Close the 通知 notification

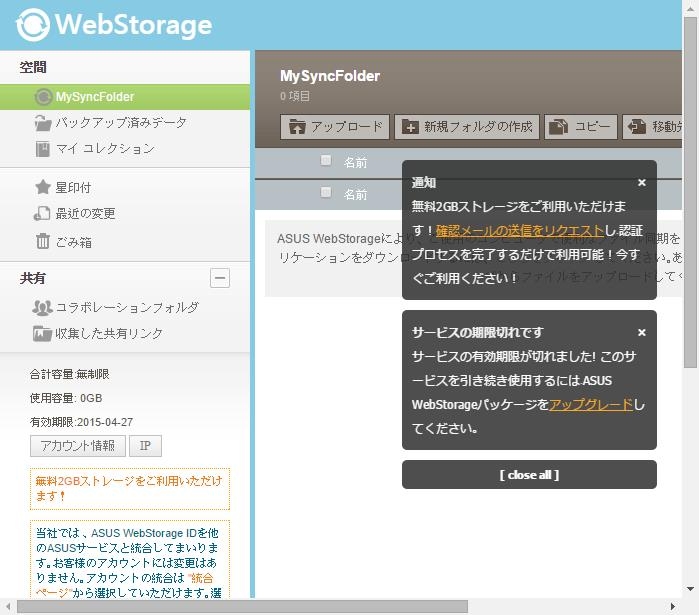641,182
